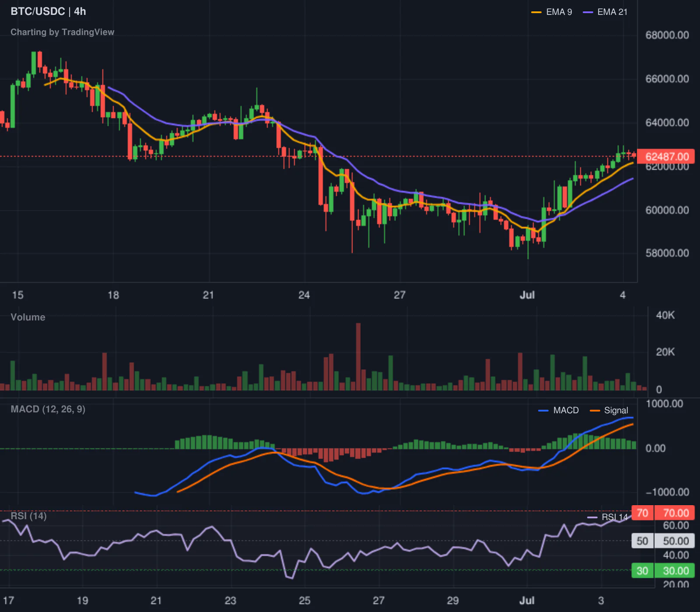Click the MACD (12, 26, 9) panel label
Viewport: 700px width, 612px height.
pos(48,409)
